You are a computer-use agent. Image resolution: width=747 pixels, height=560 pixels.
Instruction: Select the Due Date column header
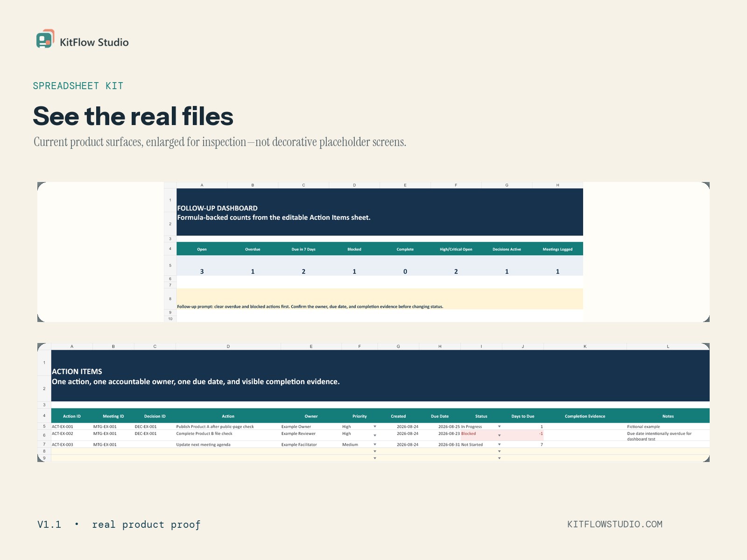440,416
